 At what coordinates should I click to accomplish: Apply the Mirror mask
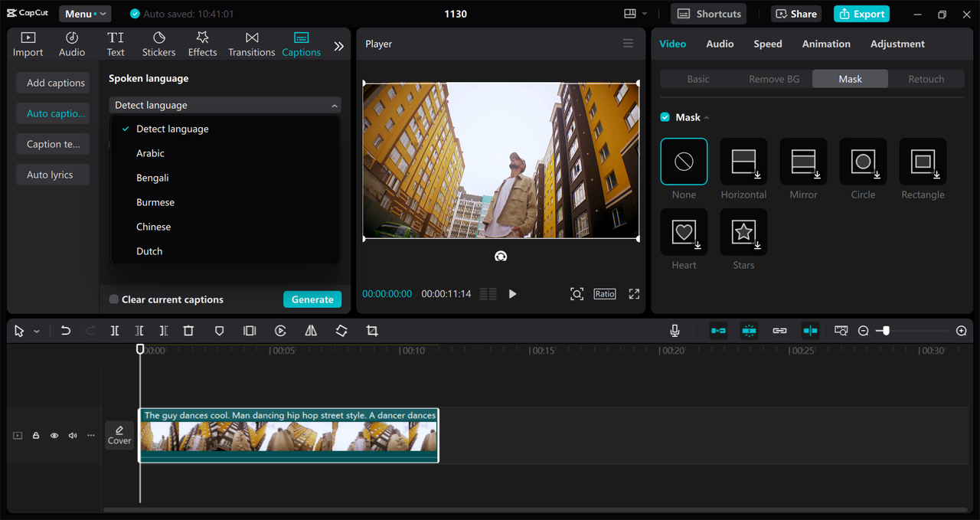click(803, 162)
